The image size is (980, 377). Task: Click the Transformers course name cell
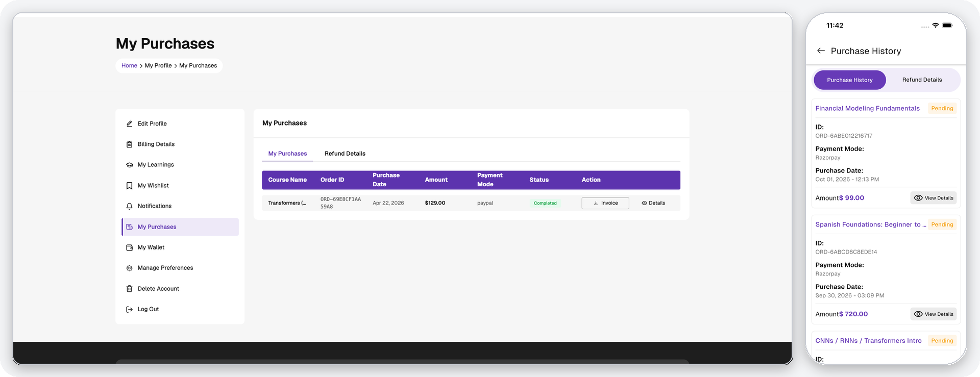coord(287,203)
